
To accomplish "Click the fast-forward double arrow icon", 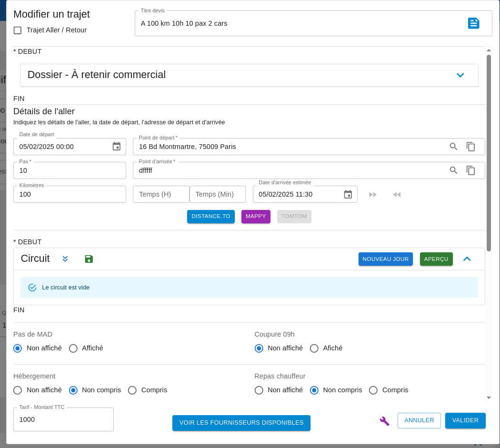I will click(x=373, y=195).
